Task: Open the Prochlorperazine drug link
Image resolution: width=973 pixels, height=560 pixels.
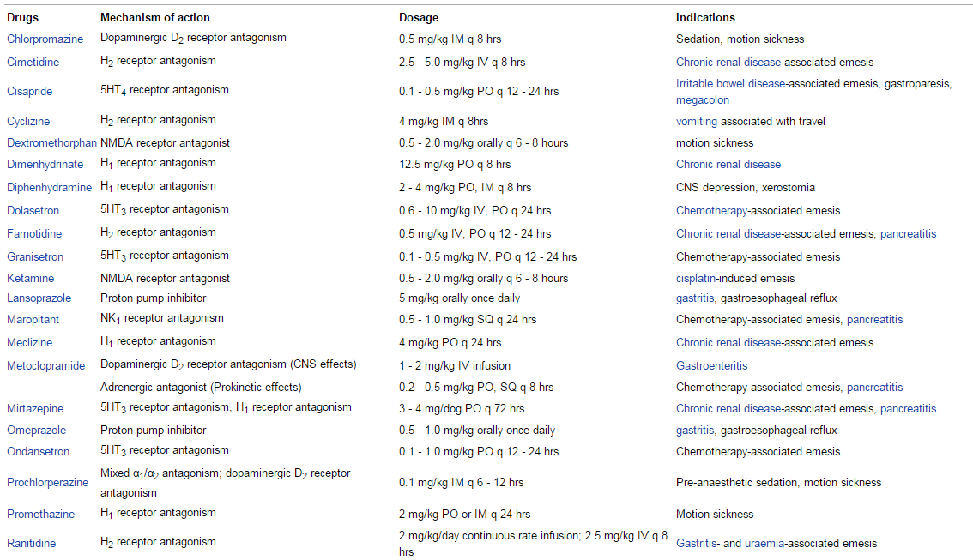Action: pos(47,483)
